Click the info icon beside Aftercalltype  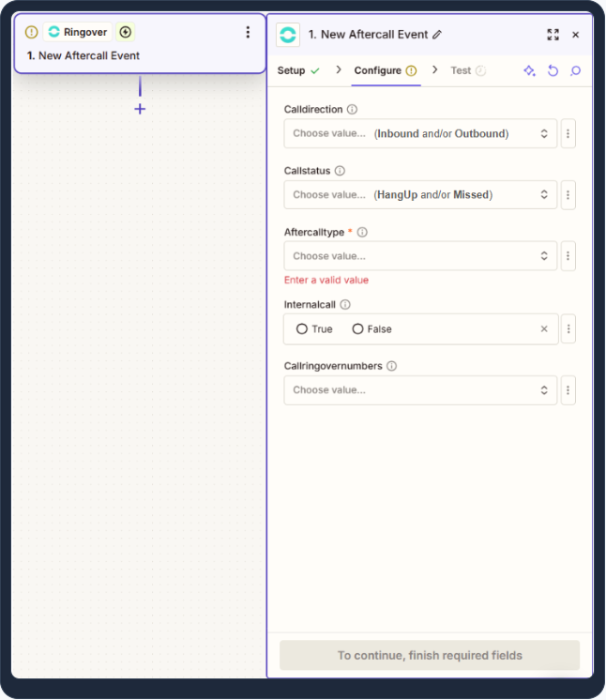click(x=362, y=233)
